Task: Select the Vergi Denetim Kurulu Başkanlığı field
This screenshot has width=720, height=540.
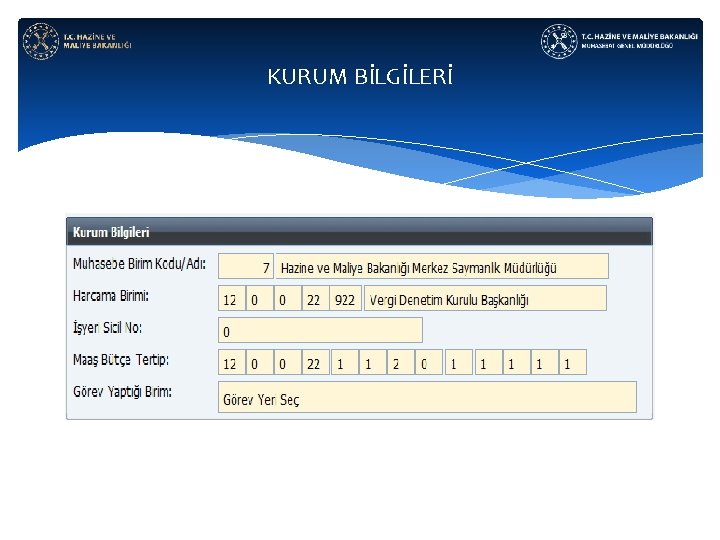Action: coord(485,298)
